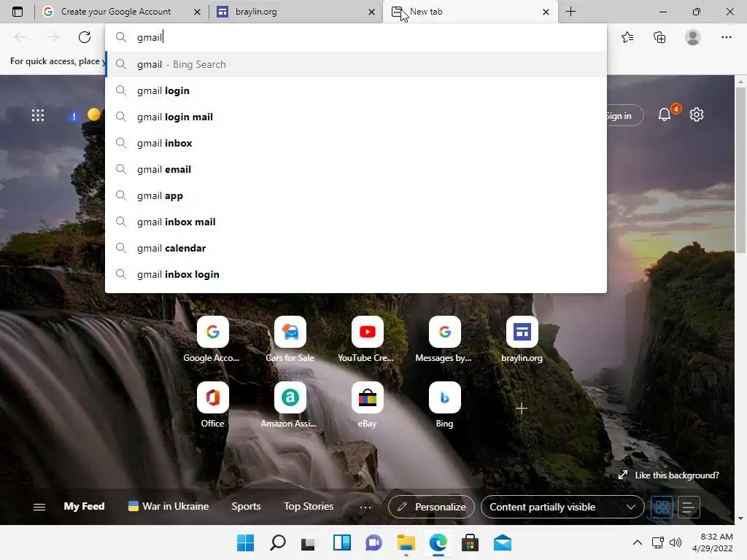Image resolution: width=747 pixels, height=560 pixels.
Task: Open the weather sun icon
Action: coord(94,114)
